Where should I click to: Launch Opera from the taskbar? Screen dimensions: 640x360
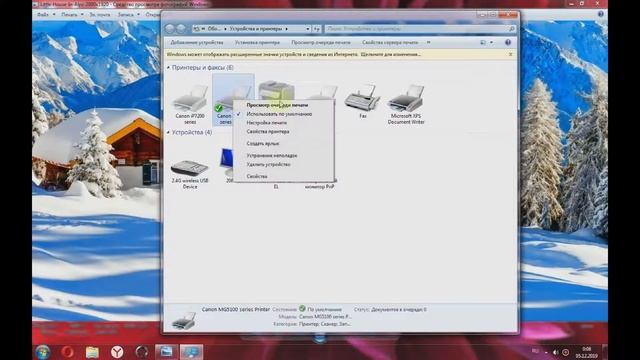coord(67,351)
